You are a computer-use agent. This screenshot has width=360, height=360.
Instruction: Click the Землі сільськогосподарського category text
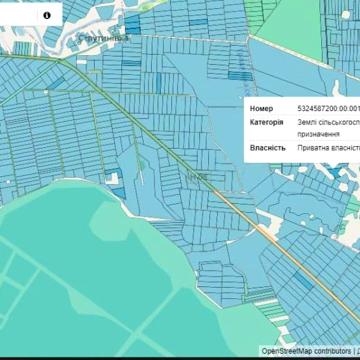[329, 122]
